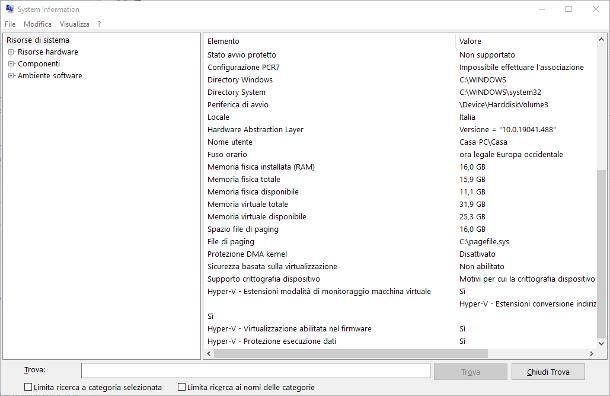The height and width of the screenshot is (396, 610).
Task: Click the greyed Trova button
Action: click(x=470, y=372)
